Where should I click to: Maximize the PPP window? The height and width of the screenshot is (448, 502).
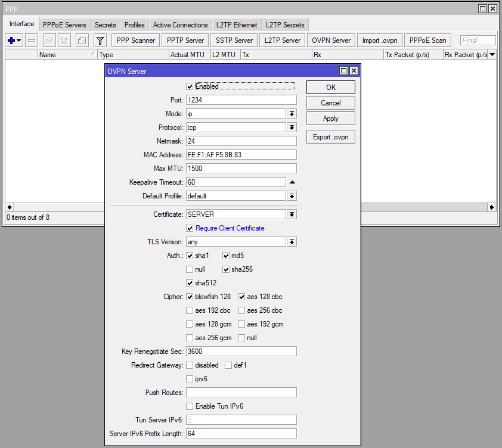(x=482, y=9)
